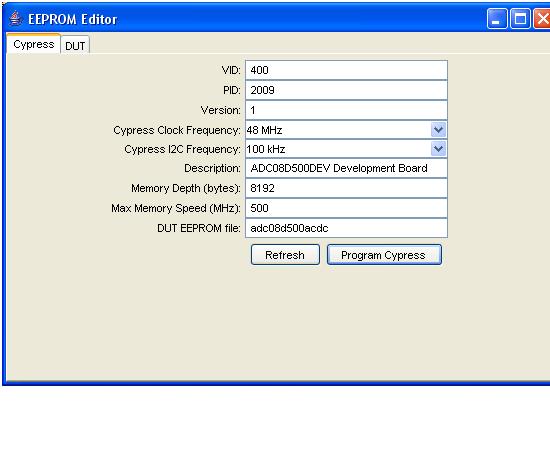Close the EEPROM Editor window
The width and height of the screenshot is (550, 450).
(x=542, y=19)
